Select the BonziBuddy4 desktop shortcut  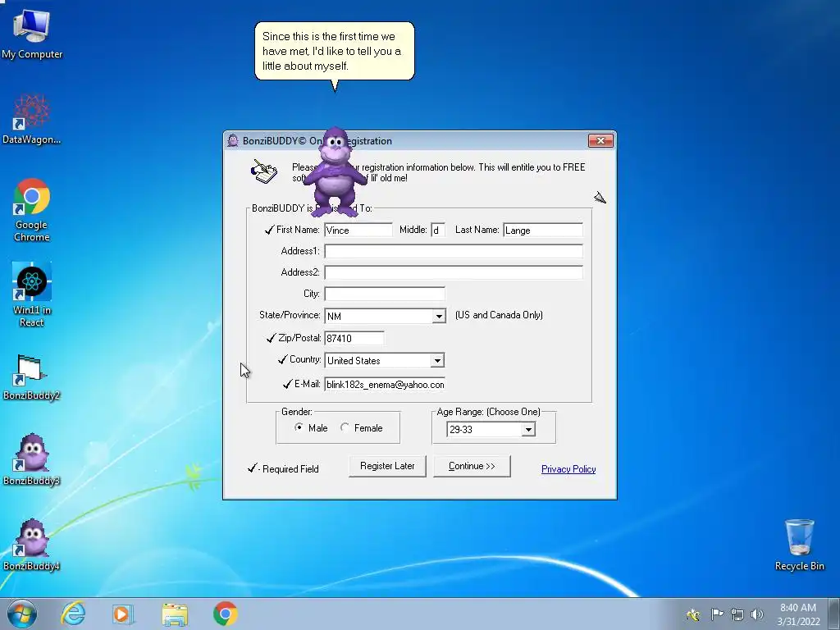tap(32, 545)
